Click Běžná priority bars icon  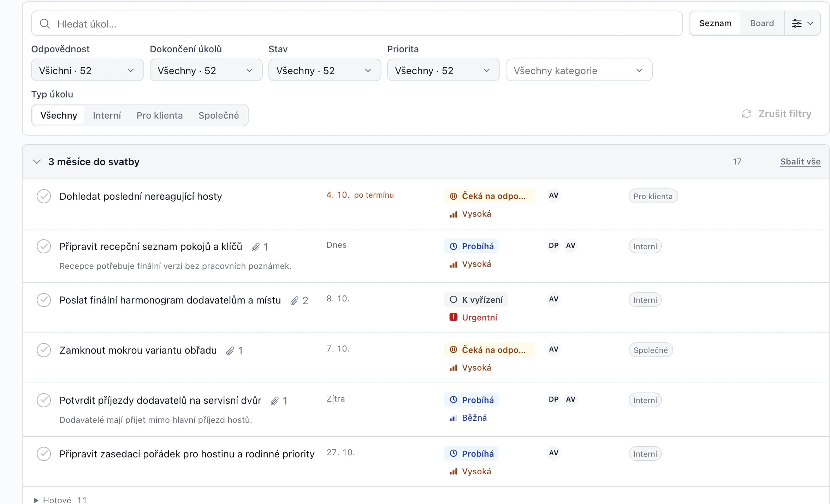(x=453, y=418)
